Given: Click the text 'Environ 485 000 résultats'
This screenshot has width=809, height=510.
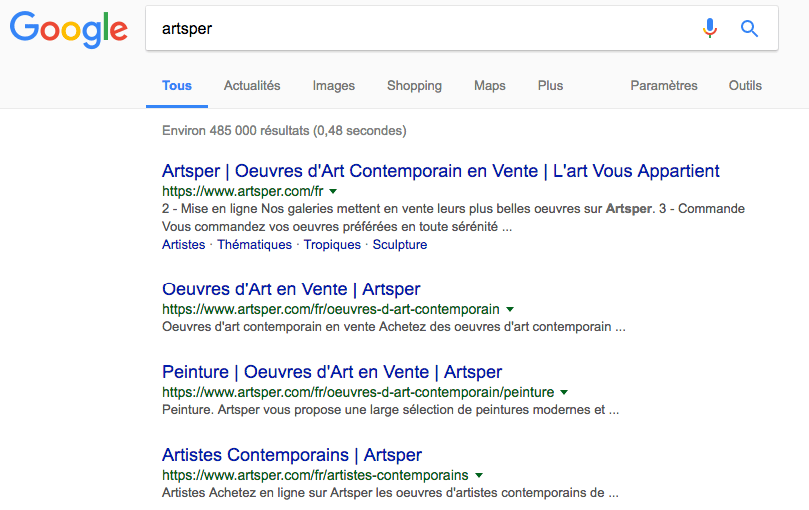Looking at the screenshot, I should 235,131.
